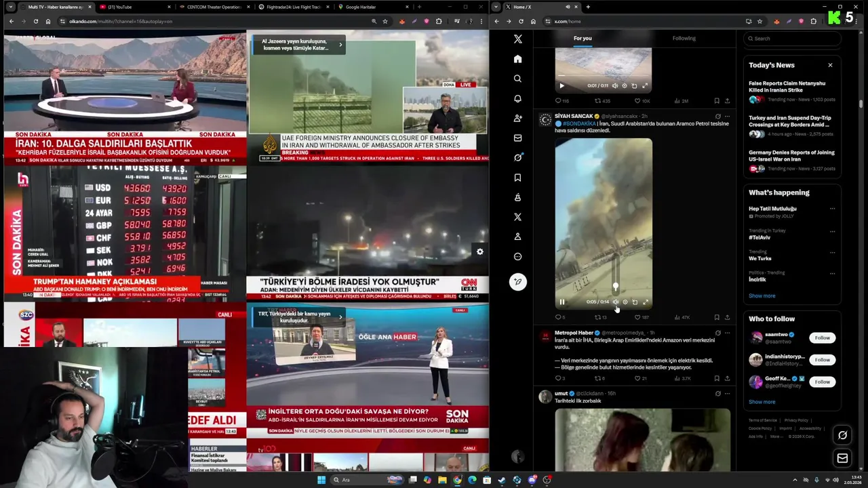Switch to the Following tab
This screenshot has height=488, width=868.
[684, 38]
